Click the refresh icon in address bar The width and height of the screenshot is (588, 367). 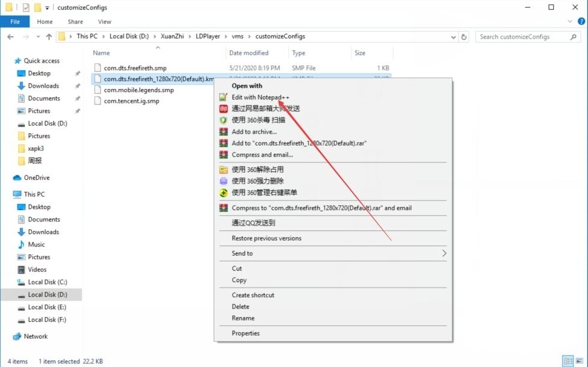pos(463,36)
